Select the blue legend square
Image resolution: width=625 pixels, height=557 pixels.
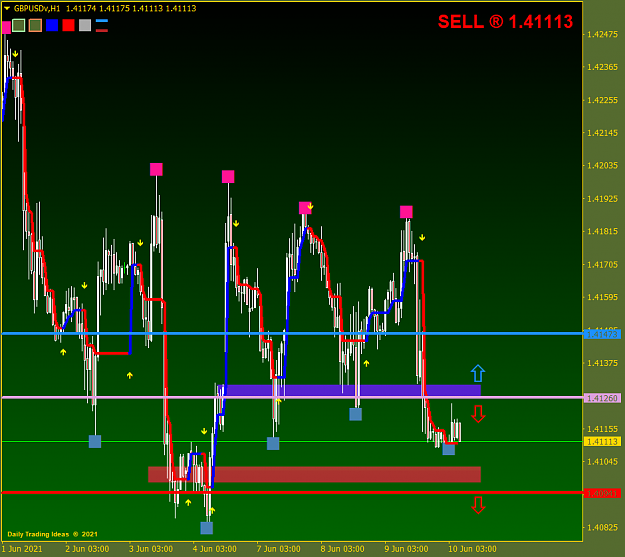tap(52, 26)
